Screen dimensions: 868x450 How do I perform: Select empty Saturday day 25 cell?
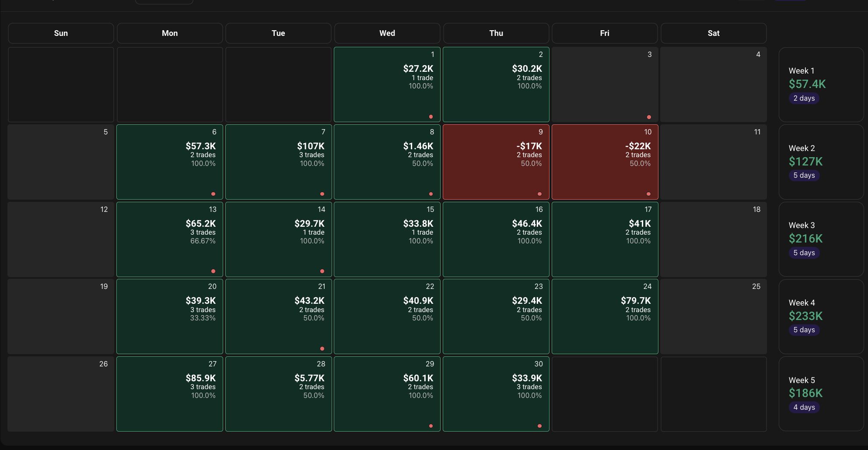714,316
